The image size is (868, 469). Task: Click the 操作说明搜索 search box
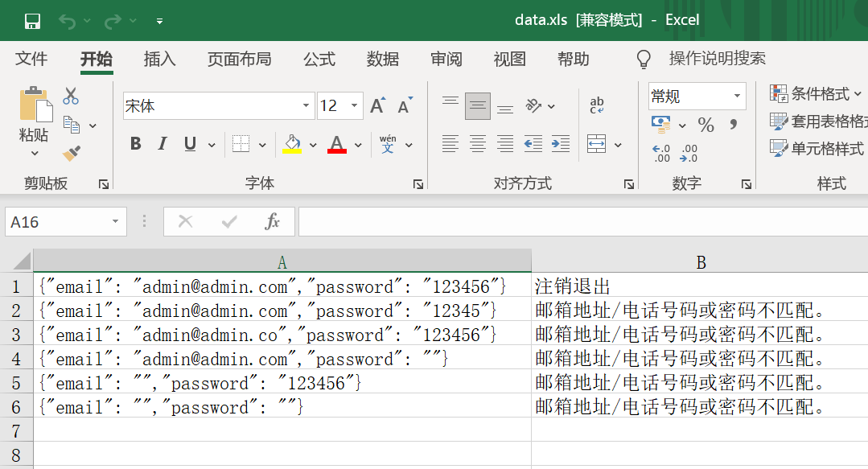pyautogui.click(x=717, y=58)
